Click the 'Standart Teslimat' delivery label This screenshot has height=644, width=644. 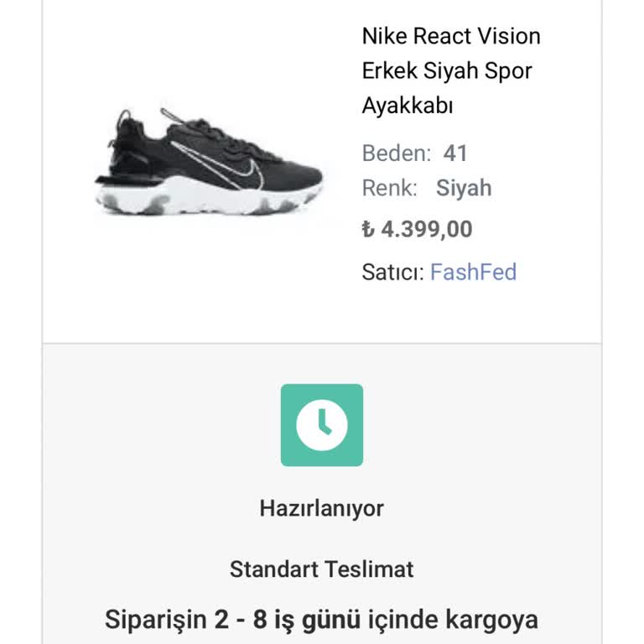coord(322,569)
